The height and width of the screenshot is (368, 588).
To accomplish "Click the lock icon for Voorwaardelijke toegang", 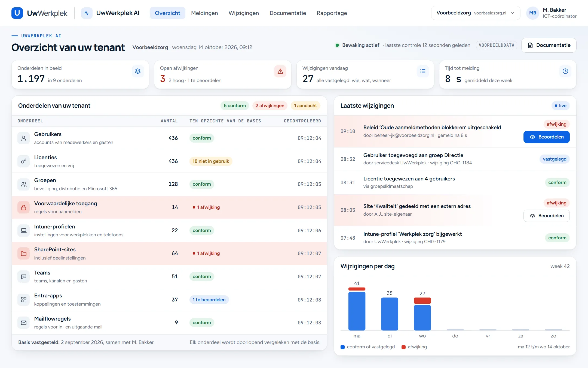I will 24,207.
